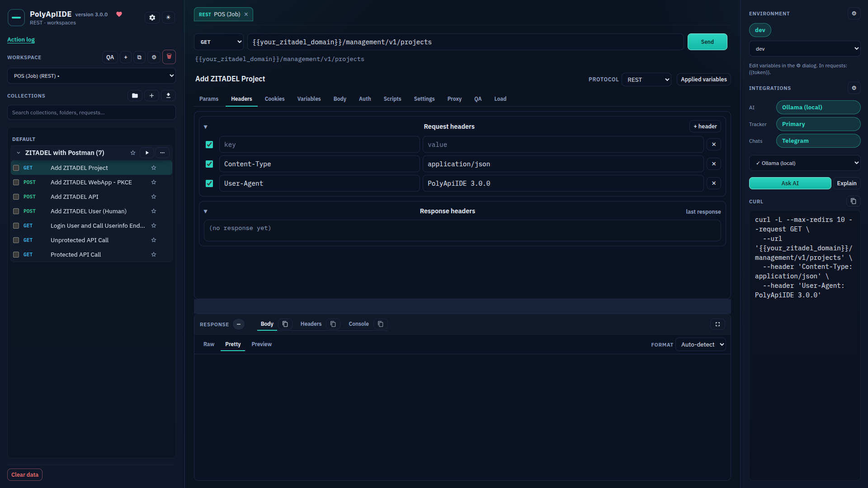Select the Raw response view tab

(x=209, y=344)
